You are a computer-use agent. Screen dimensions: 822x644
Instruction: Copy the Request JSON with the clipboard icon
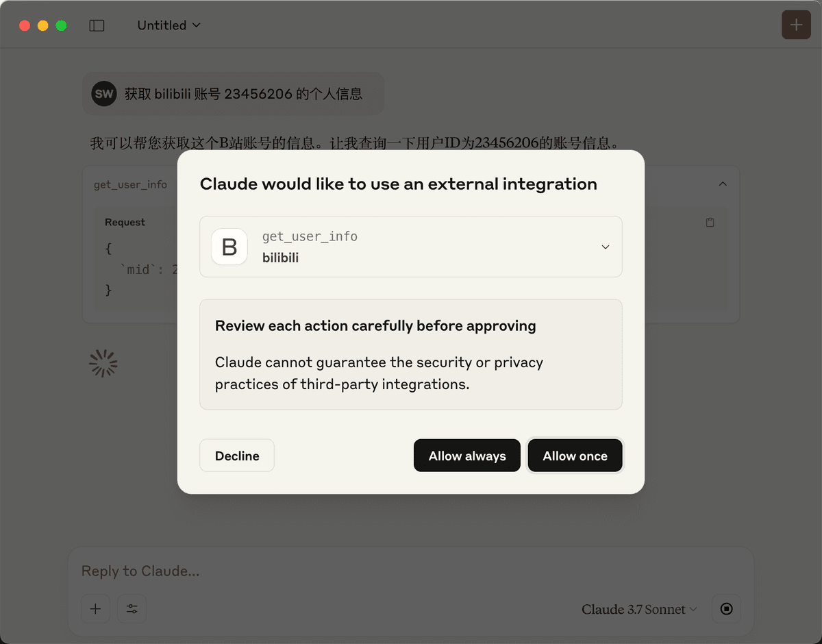point(710,223)
